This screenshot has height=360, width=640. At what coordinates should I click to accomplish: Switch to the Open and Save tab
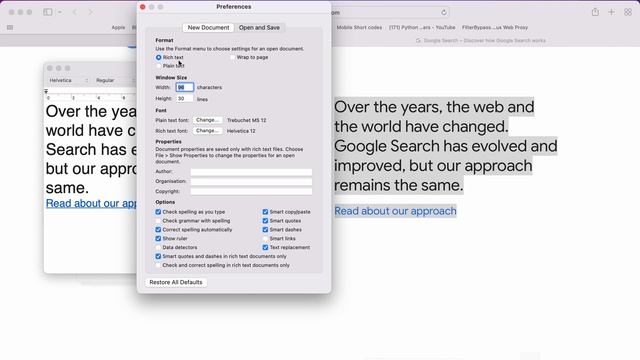pyautogui.click(x=259, y=27)
